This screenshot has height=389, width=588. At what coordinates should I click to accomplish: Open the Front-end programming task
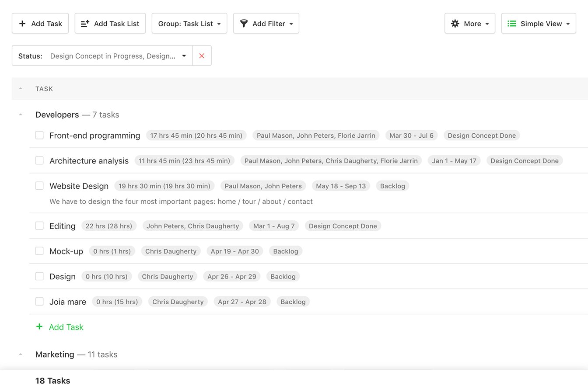tap(94, 135)
